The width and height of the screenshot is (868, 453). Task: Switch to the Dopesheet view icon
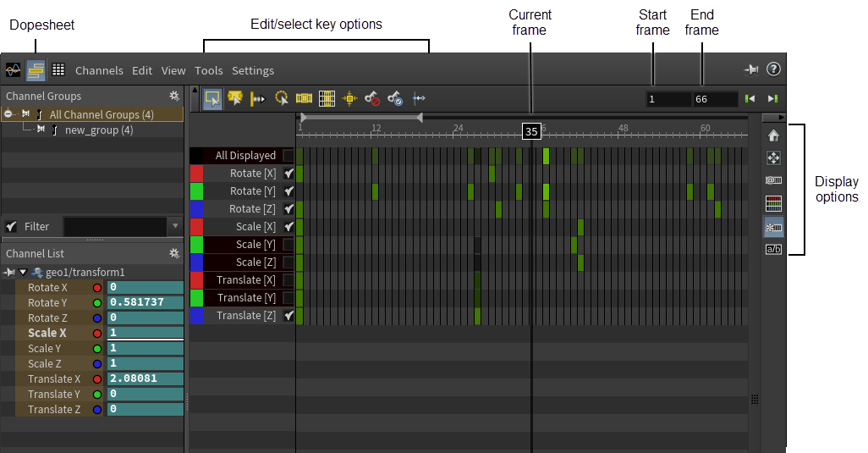[x=36, y=70]
